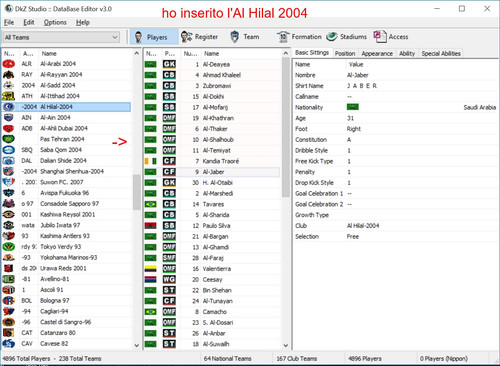The width and height of the screenshot is (500, 366).
Task: Open the Register section
Action: (200, 37)
